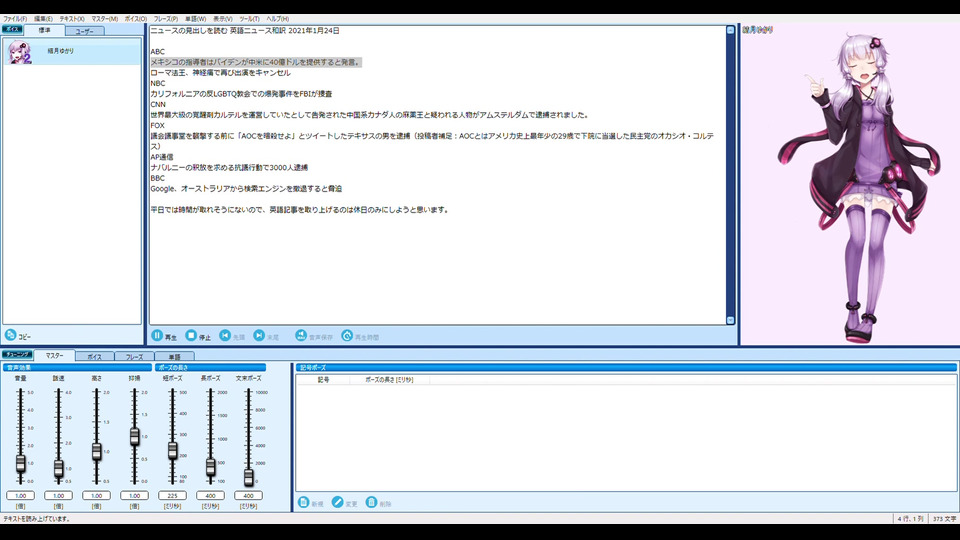This screenshot has height=540, width=960.
Task: Open the ヘルプ(H) menu
Action: pos(277,19)
